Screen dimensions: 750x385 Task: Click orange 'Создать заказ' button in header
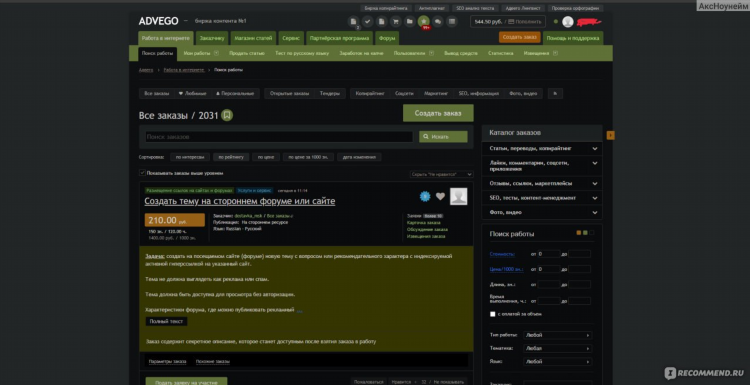[x=519, y=37]
